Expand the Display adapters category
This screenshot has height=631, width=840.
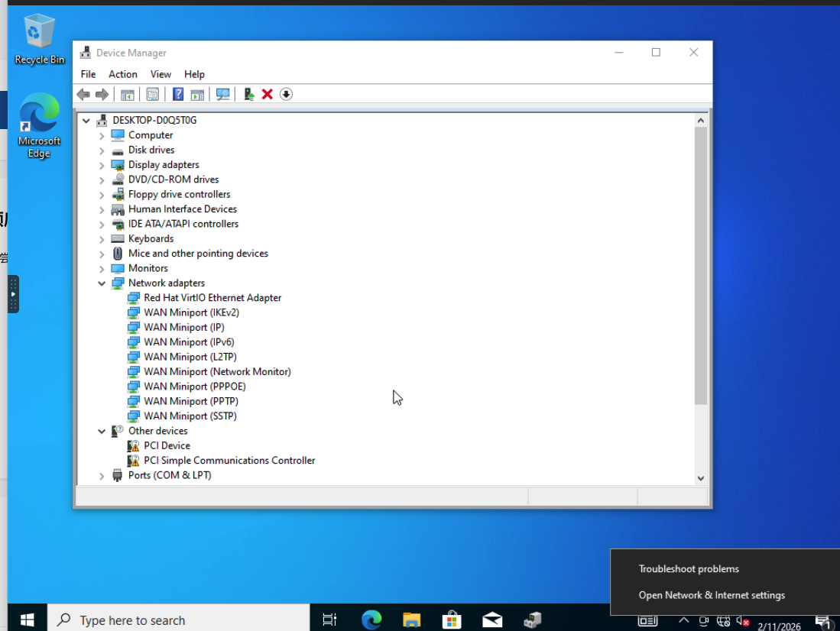tap(102, 165)
